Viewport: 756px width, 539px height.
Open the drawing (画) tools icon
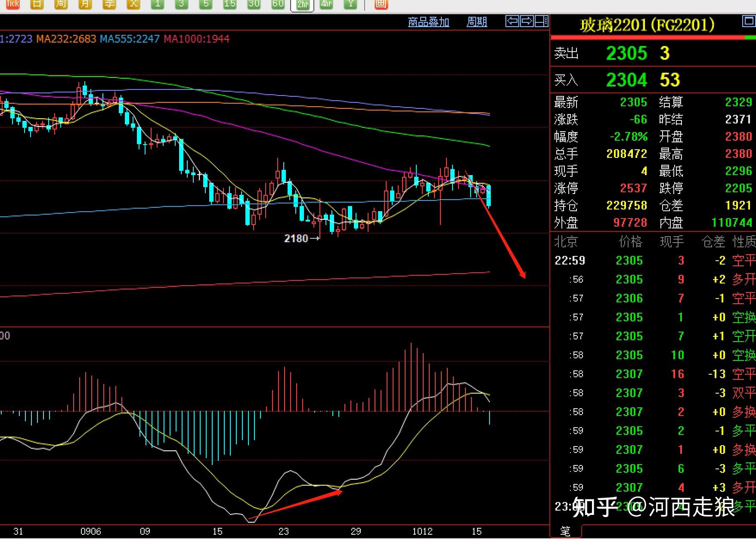(381, 4)
